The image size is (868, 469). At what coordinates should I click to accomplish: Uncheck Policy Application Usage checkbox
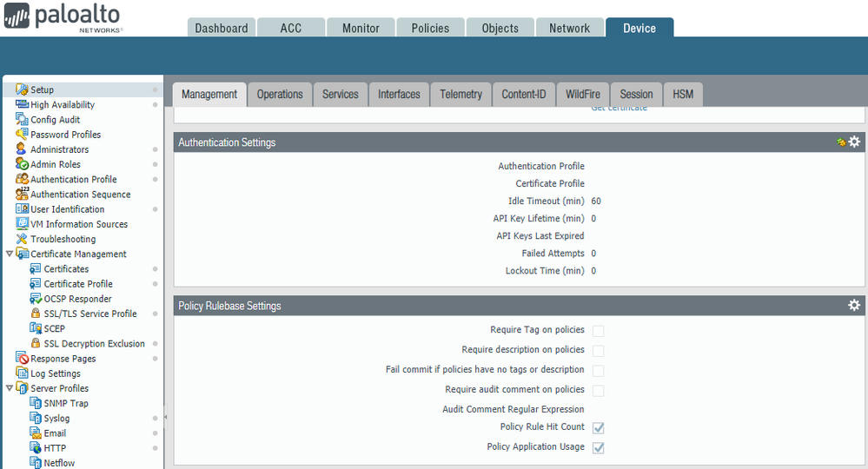[599, 447]
